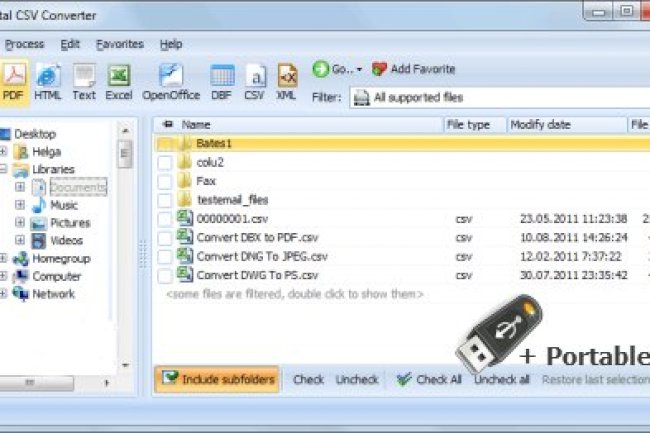Sort files by Modify date column
650x433 pixels.
point(540,125)
